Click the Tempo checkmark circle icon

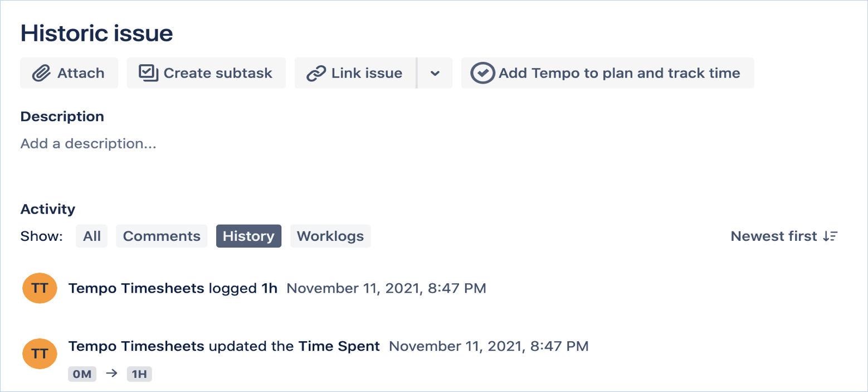[482, 72]
